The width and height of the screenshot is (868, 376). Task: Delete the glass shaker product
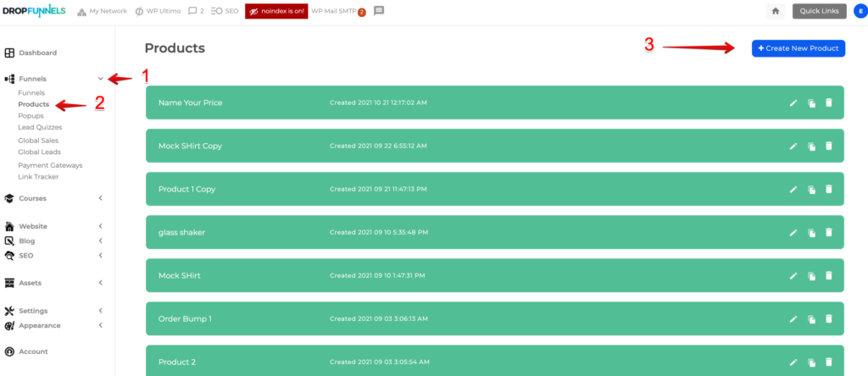(x=829, y=232)
